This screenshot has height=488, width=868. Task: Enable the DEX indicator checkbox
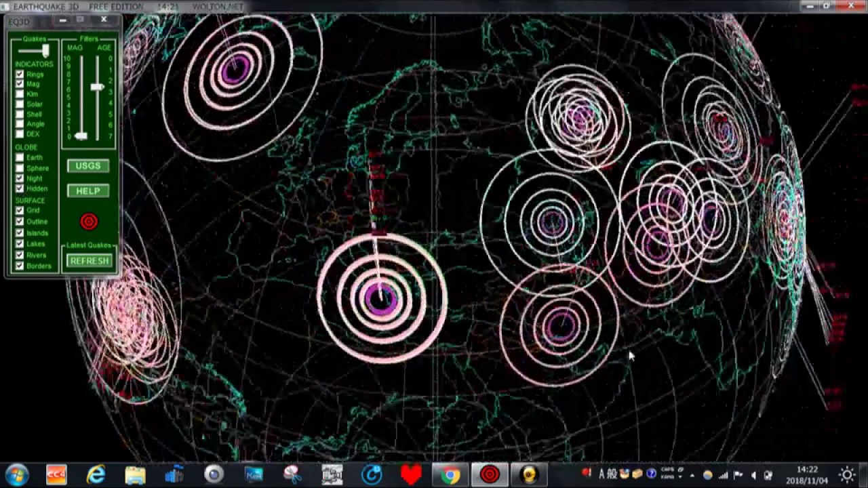tap(20, 134)
